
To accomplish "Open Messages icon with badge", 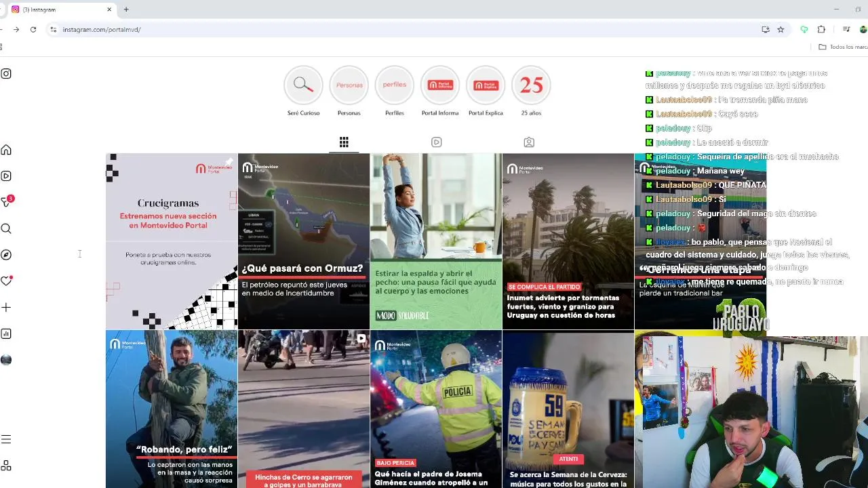I will point(7,201).
